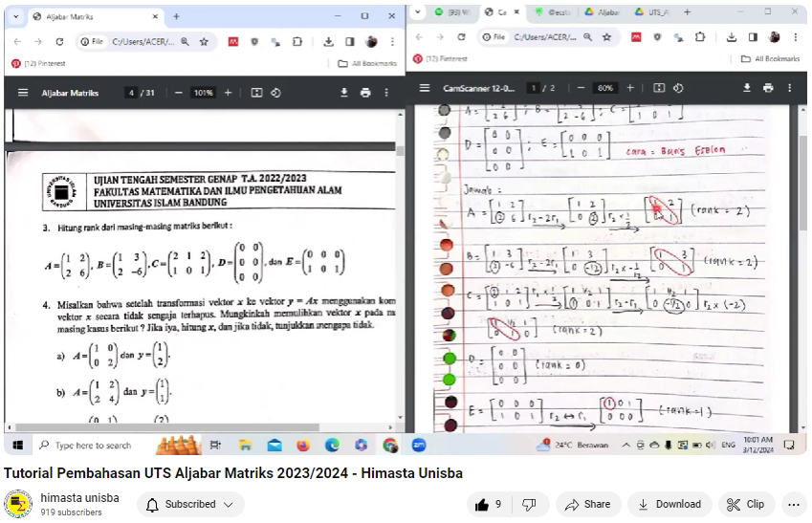Screen dimensions: 812x523
Task: Expand the Subscribed notification dropdown
Action: point(190,504)
